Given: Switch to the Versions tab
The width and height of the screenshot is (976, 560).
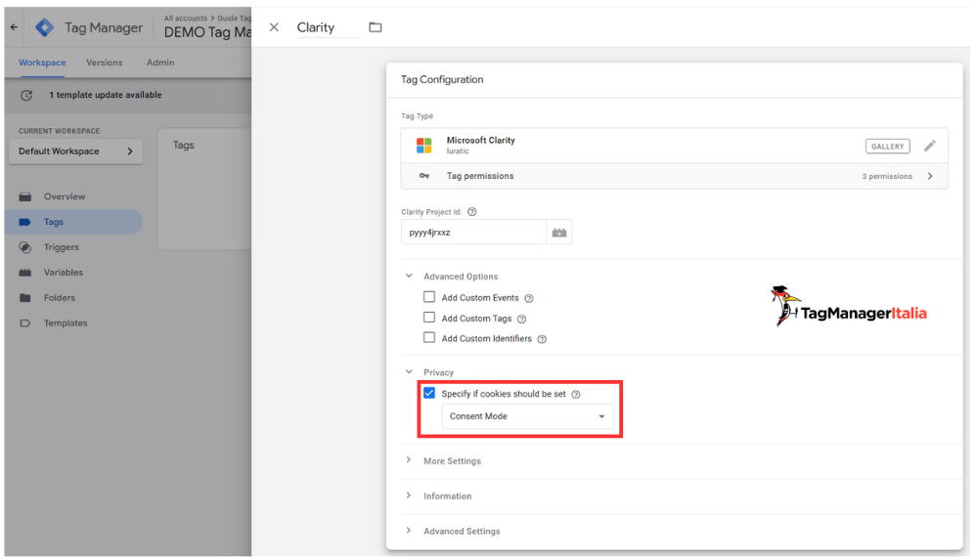Looking at the screenshot, I should [x=104, y=63].
